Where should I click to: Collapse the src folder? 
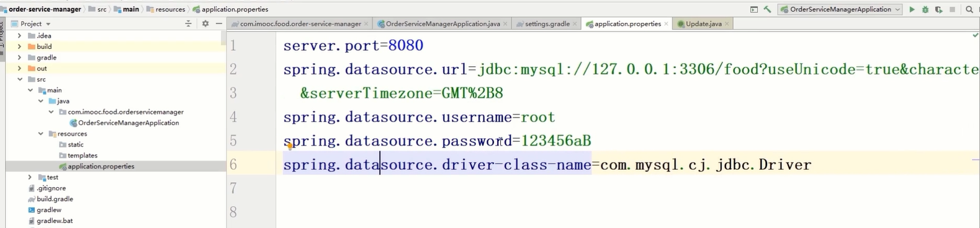coord(19,79)
